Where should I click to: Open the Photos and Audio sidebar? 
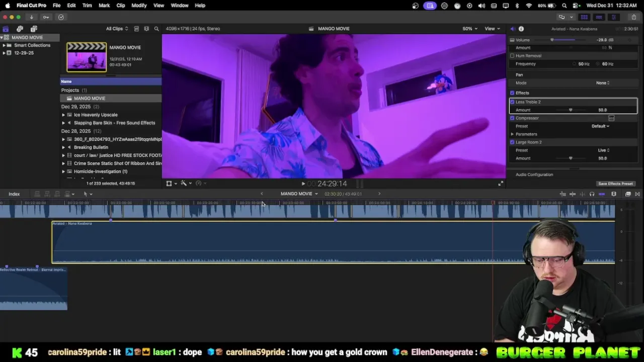tap(20, 29)
